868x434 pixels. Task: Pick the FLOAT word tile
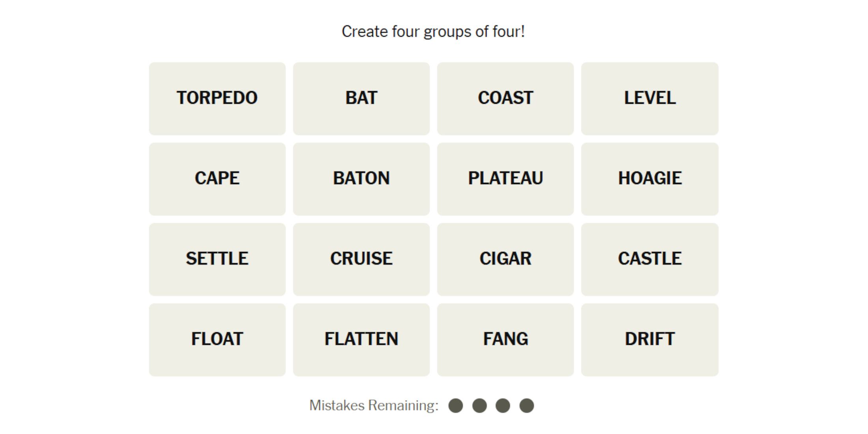[x=217, y=339]
